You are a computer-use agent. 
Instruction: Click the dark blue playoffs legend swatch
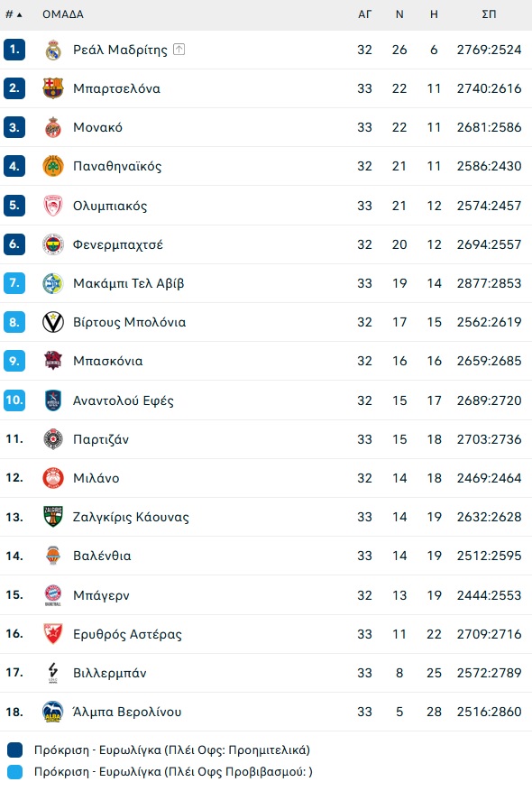pos(15,750)
